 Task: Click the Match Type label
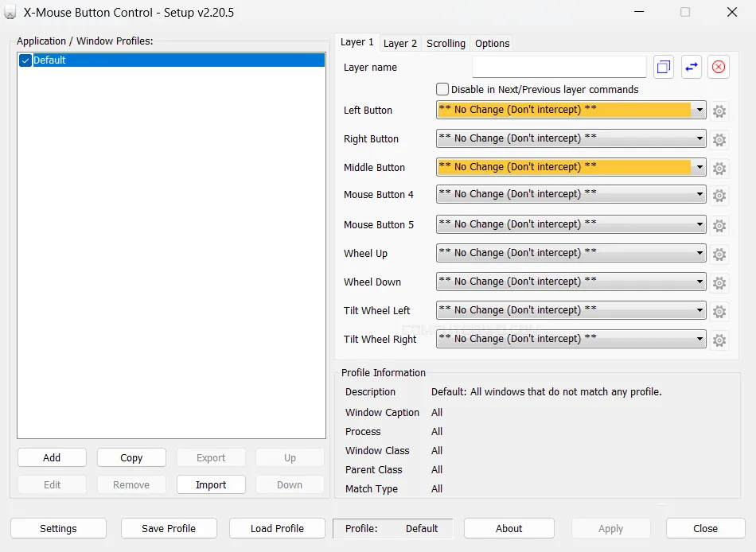[x=372, y=489]
